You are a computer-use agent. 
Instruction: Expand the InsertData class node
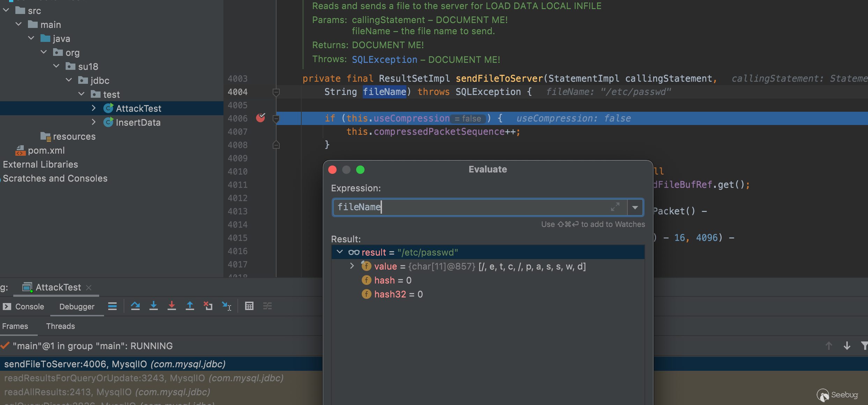point(94,122)
